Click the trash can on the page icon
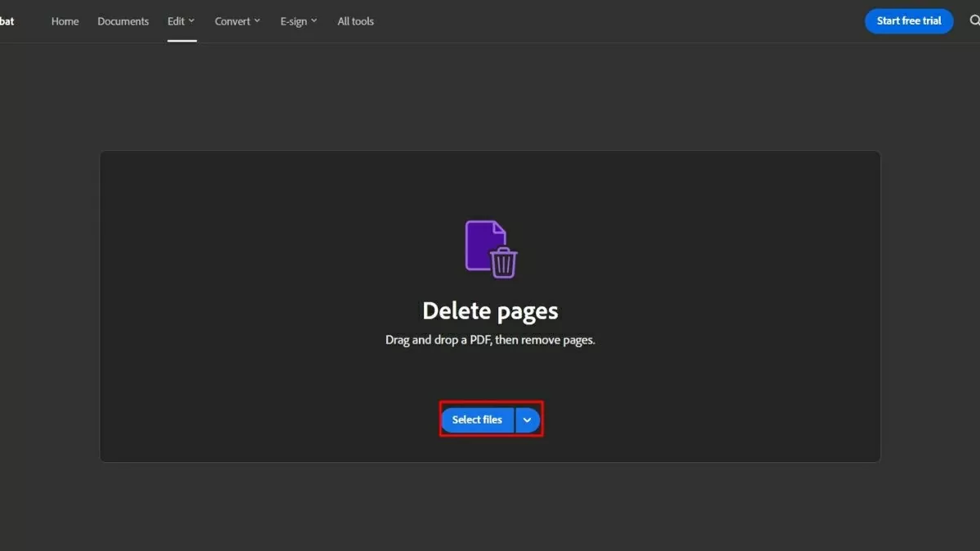The image size is (980, 551). [504, 263]
